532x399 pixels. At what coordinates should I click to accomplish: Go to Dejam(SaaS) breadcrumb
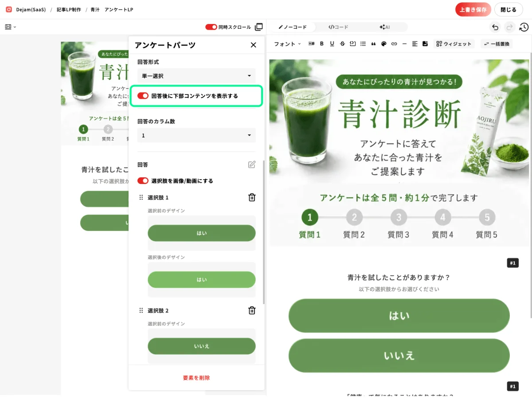pyautogui.click(x=31, y=9)
